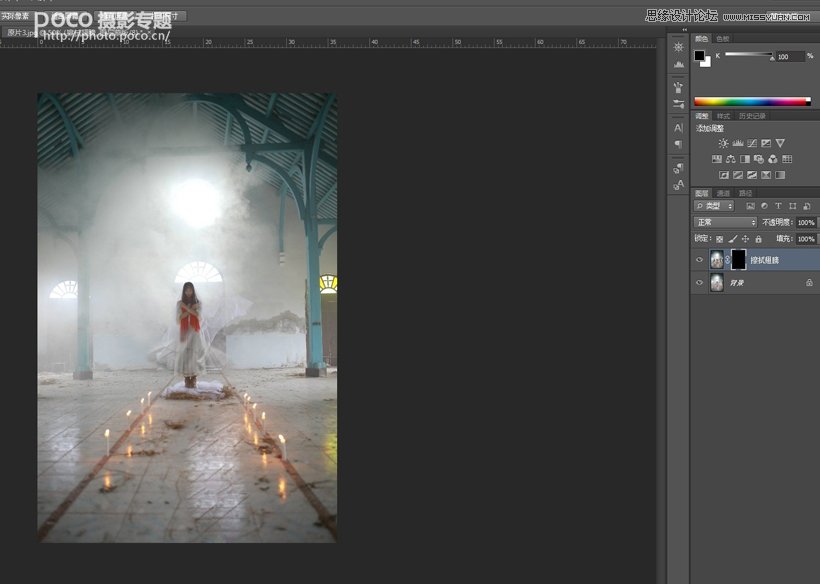Toggle lock transparent pixels
The height and width of the screenshot is (584, 820).
click(x=719, y=239)
